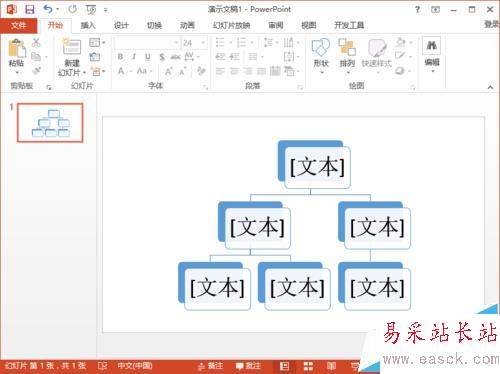Collapse the ribbon with chevron arrow
Viewport: 500px width, 374px height.
490,87
